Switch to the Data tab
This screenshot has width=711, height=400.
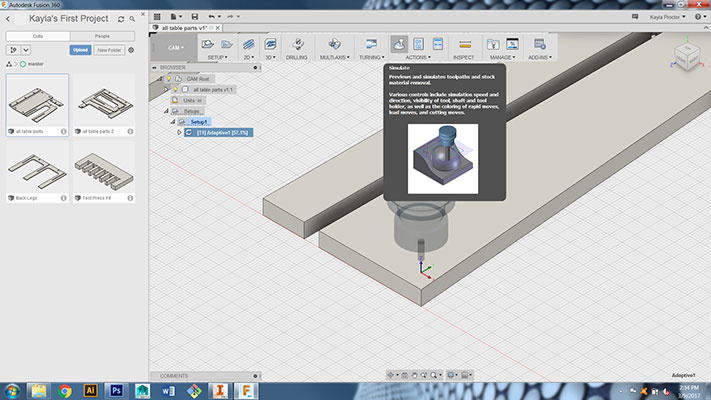(x=38, y=36)
